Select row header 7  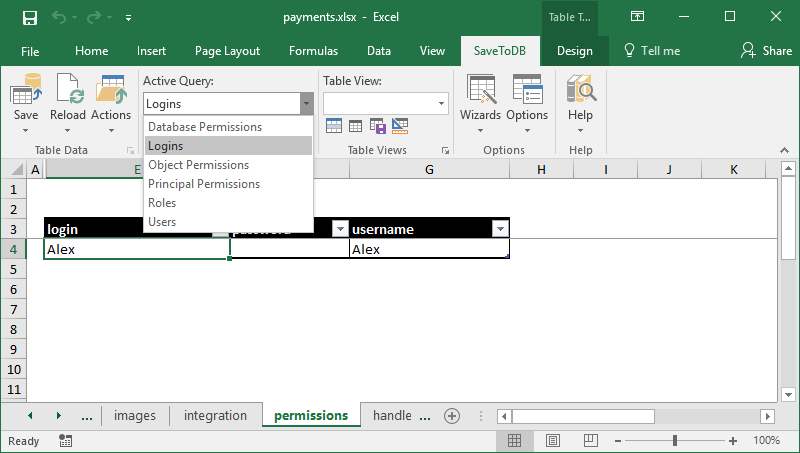(x=14, y=310)
